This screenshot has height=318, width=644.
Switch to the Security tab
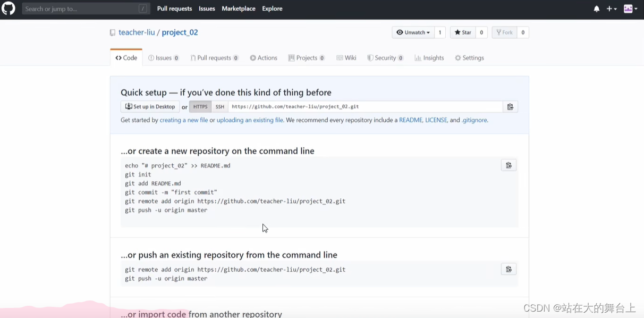pos(385,58)
